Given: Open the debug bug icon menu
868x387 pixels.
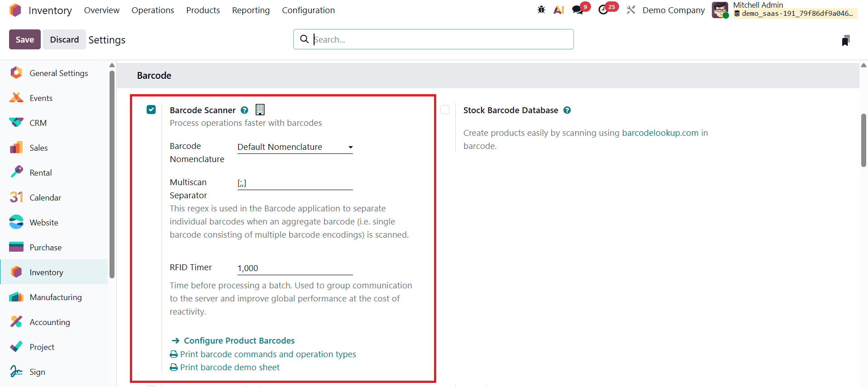Looking at the screenshot, I should click(541, 10).
